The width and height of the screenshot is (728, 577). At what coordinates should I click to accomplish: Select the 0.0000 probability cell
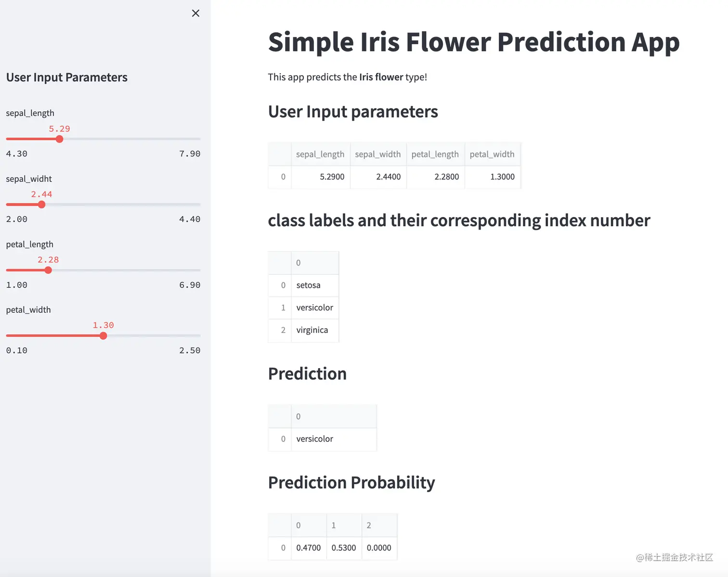tap(379, 548)
